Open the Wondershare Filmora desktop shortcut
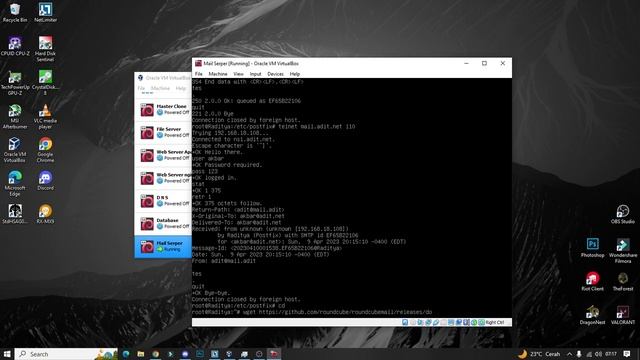Screen dimensions: 640x360 click(x=622, y=250)
